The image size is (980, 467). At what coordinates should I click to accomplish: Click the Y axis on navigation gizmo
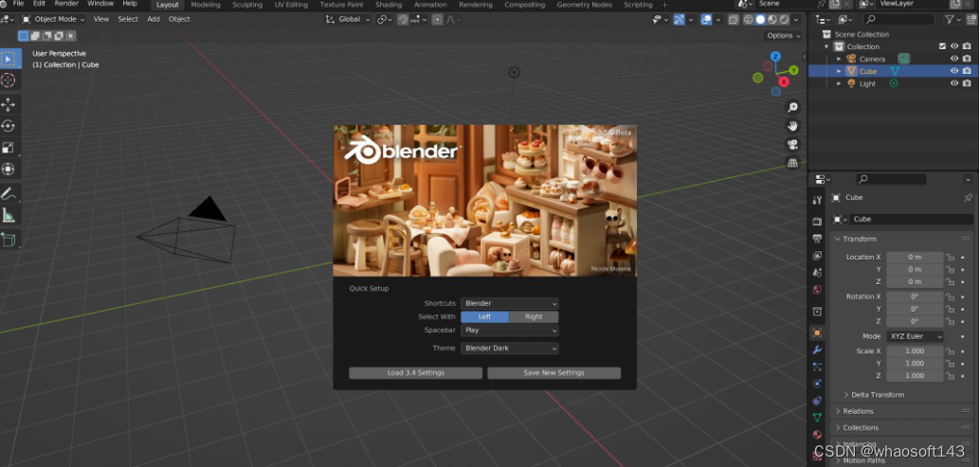point(793,70)
